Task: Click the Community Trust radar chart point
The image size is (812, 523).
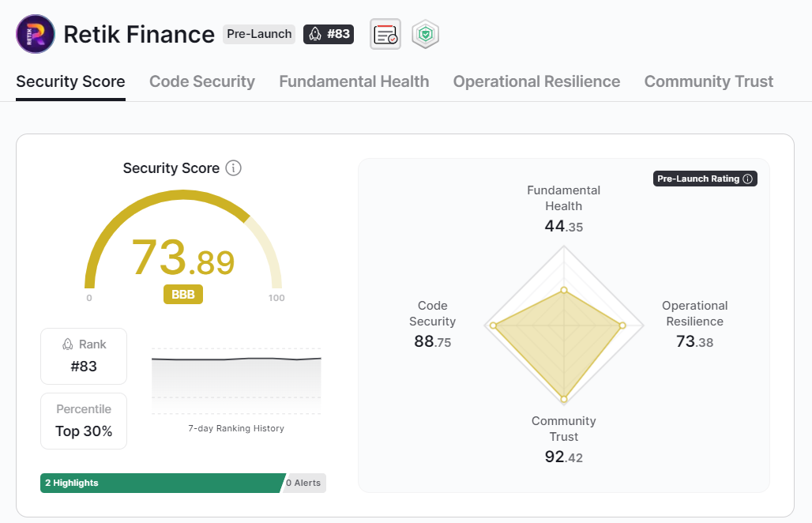Action: 564,399
